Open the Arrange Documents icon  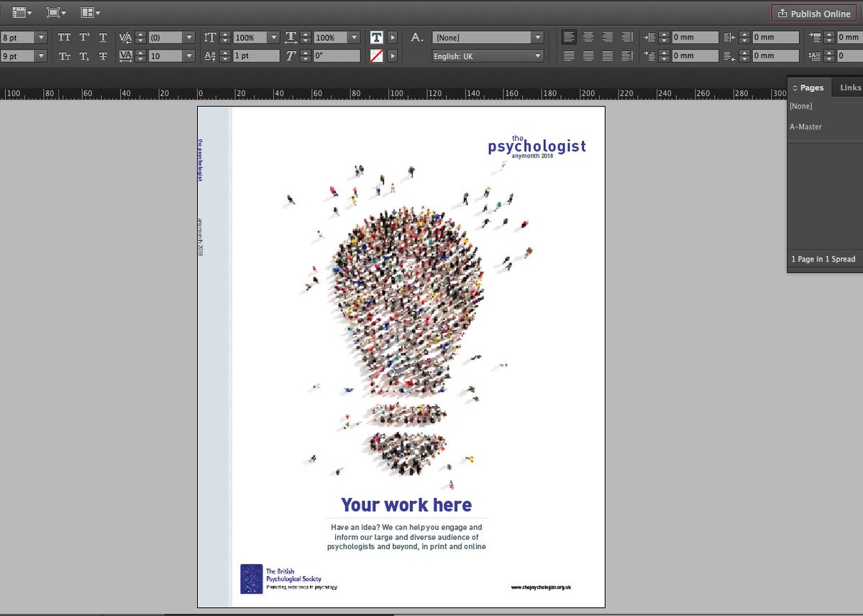click(x=90, y=12)
